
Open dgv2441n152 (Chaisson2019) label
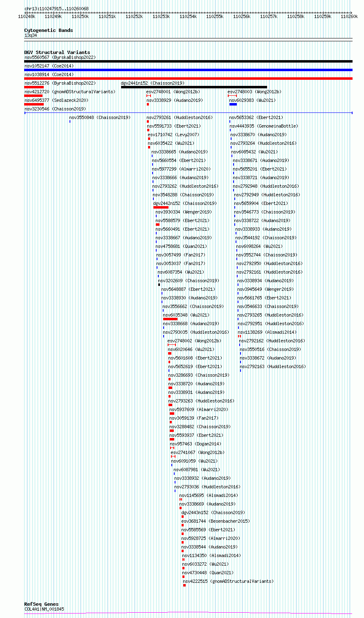153,83
